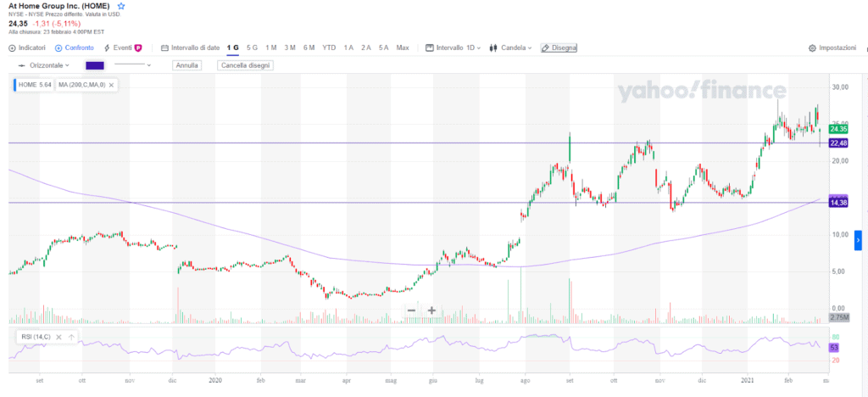Click the HOME 5.64 series label
Image resolution: width=868 pixels, height=397 pixels.
[34, 85]
